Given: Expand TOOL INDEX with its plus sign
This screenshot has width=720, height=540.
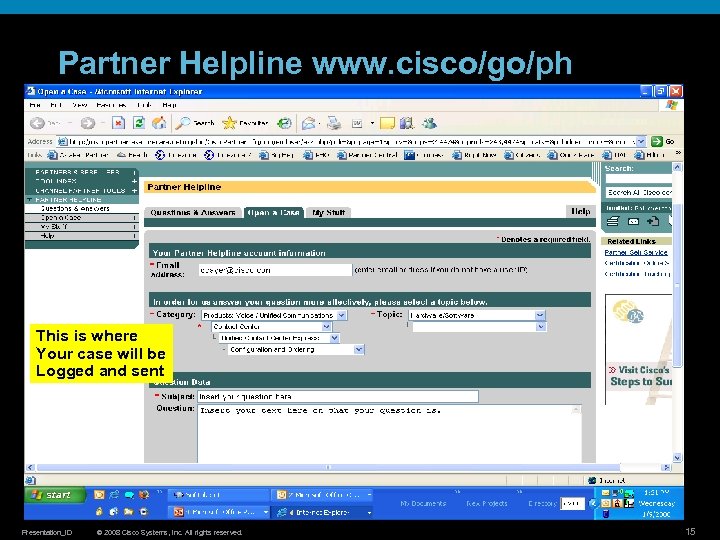Looking at the screenshot, I should (x=135, y=181).
